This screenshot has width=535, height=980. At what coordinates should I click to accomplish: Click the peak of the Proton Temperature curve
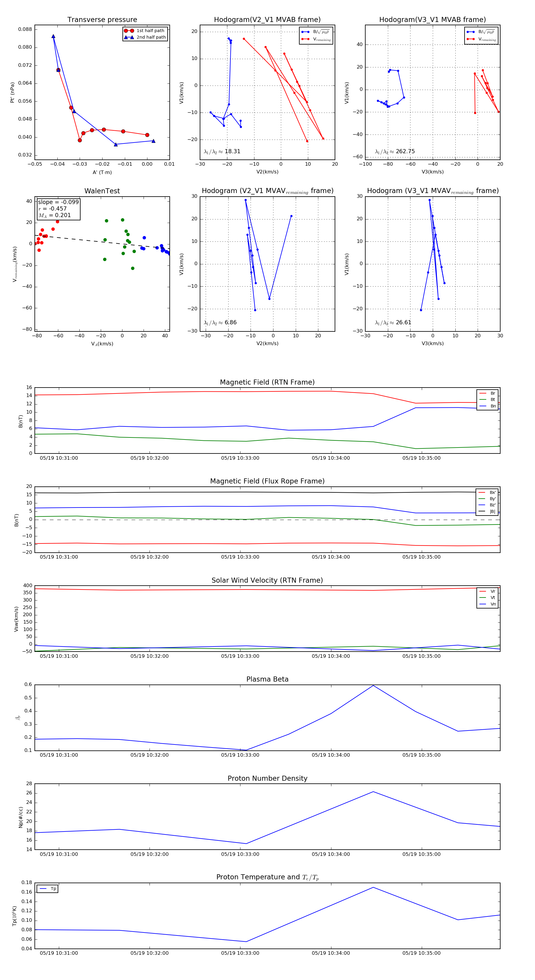[373, 887]
